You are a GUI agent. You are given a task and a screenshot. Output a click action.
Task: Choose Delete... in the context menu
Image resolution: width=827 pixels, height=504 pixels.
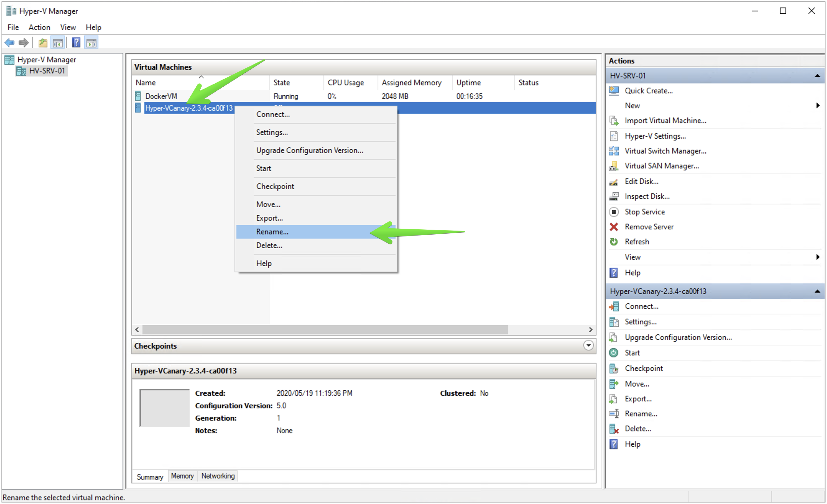click(316, 245)
